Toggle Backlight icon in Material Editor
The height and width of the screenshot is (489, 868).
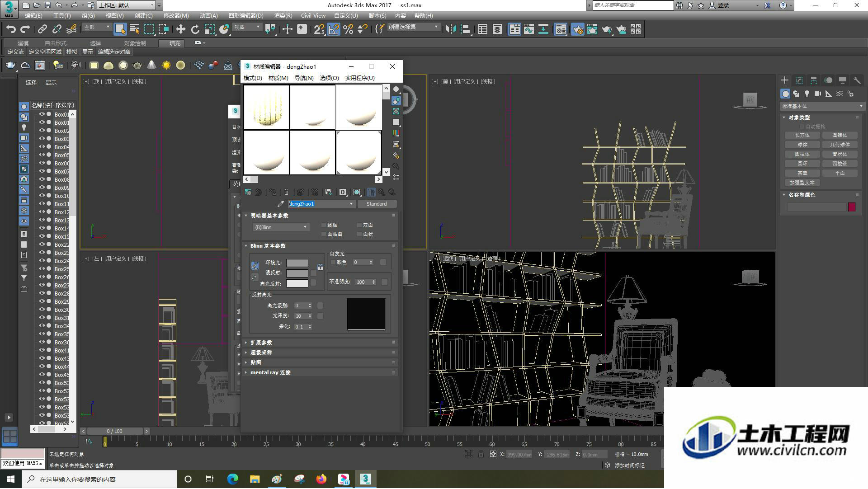coord(396,100)
